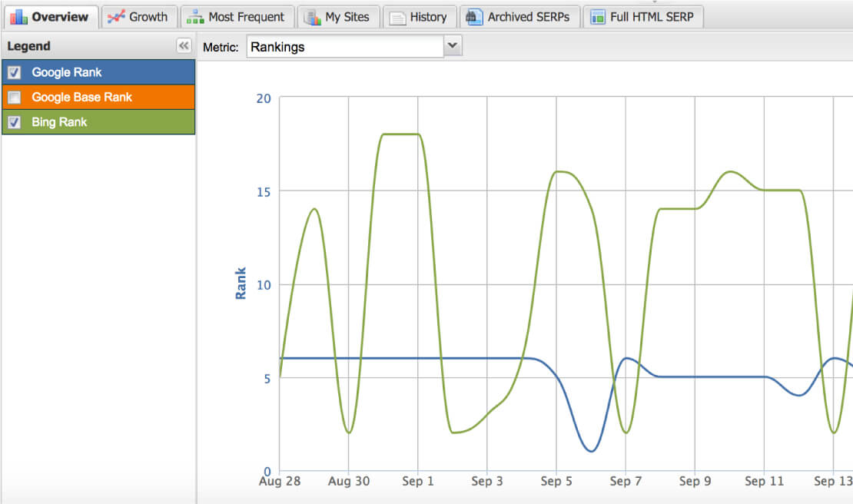Image resolution: width=853 pixels, height=504 pixels.
Task: Click the My Sites icon
Action: 312,17
